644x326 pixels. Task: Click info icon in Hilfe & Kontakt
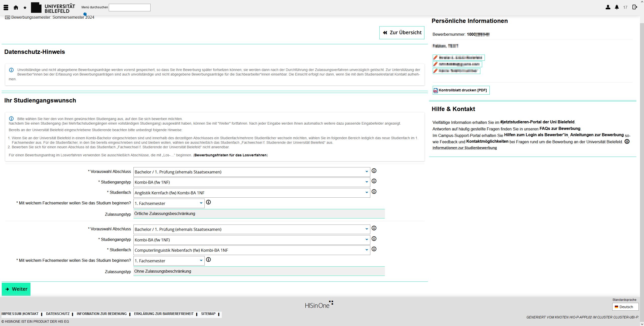(627, 141)
